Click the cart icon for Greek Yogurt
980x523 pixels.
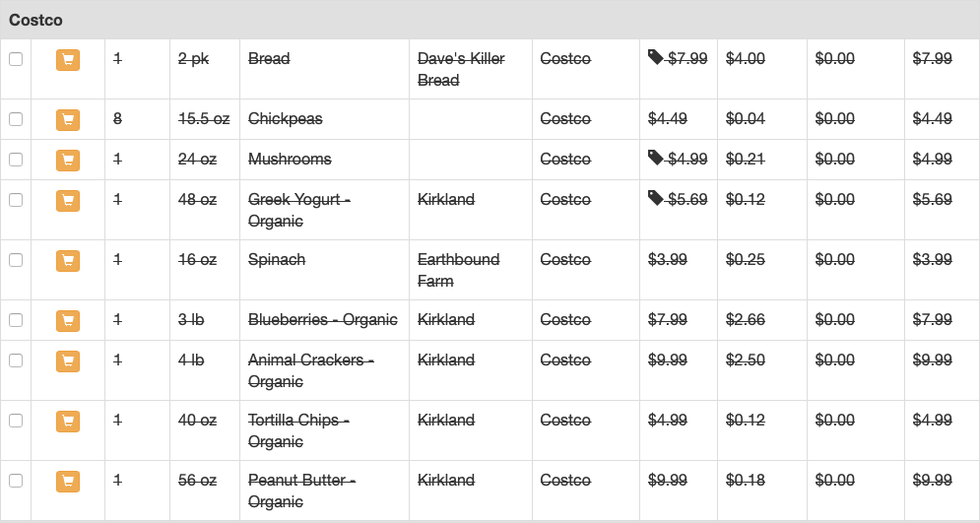[x=68, y=201]
